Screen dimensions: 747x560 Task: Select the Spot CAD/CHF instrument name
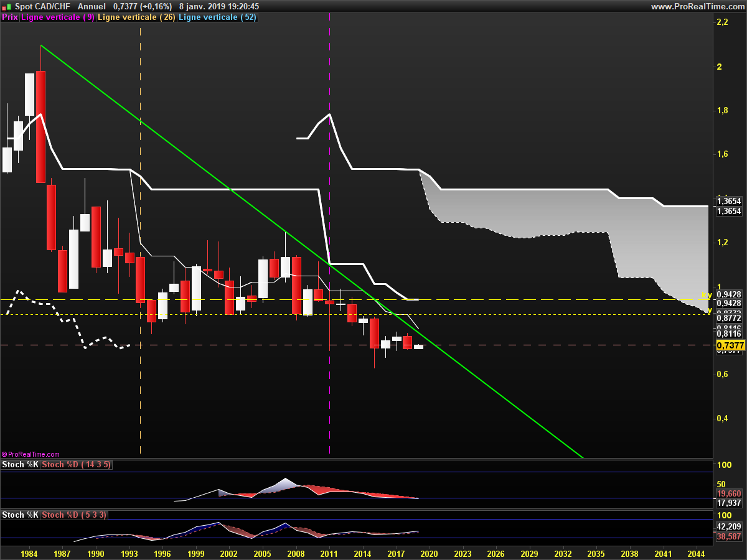tap(42, 6)
